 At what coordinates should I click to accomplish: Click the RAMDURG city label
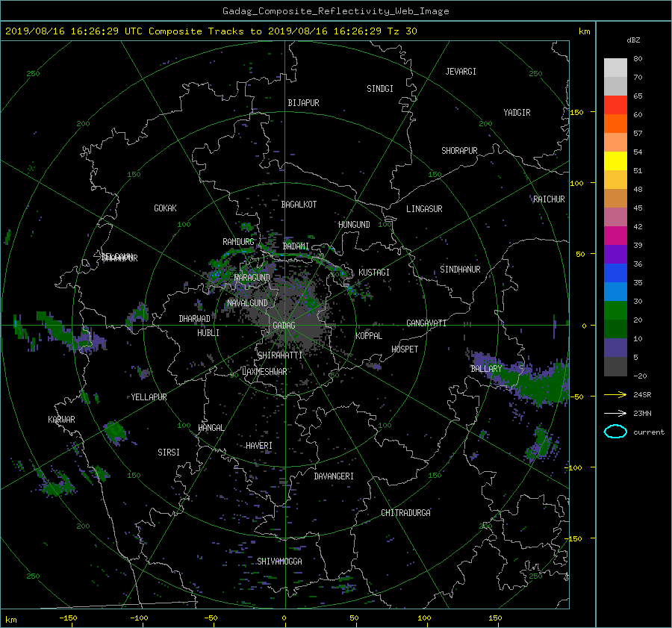(238, 242)
